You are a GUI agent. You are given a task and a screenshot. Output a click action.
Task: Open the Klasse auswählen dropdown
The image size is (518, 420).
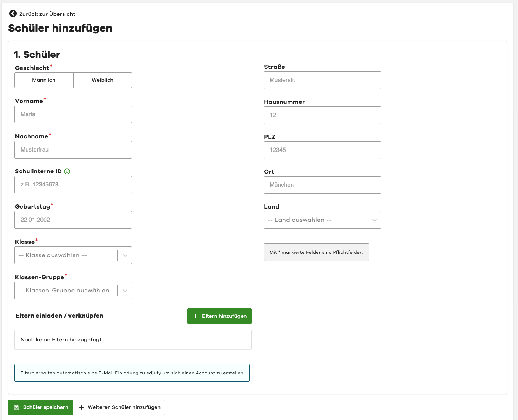(73, 255)
